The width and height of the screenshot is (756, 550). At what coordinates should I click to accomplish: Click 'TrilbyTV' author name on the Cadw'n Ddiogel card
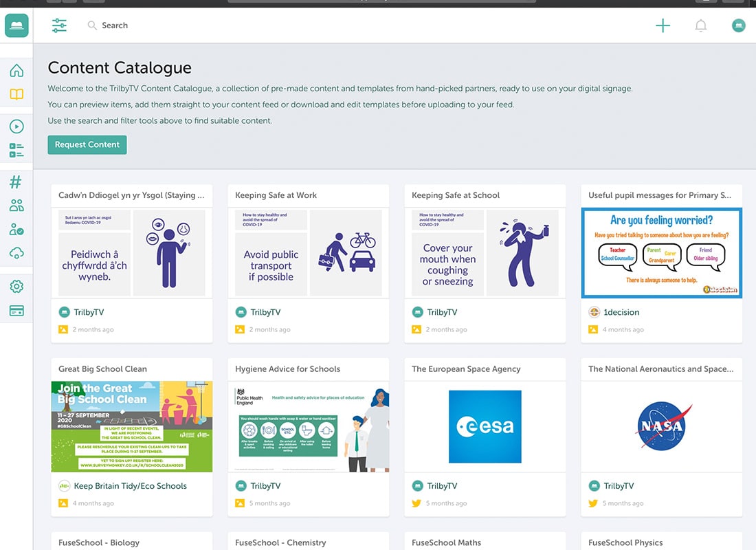pyautogui.click(x=89, y=312)
